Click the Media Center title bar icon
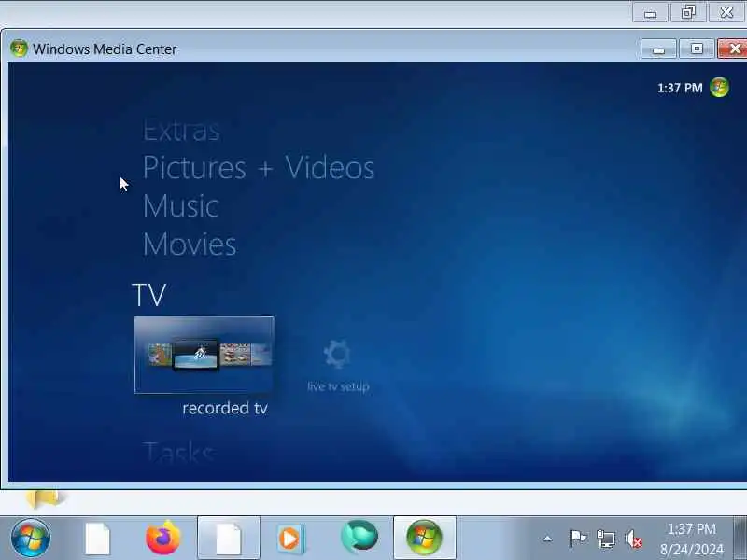Screen dimensions: 747x560 pos(19,49)
